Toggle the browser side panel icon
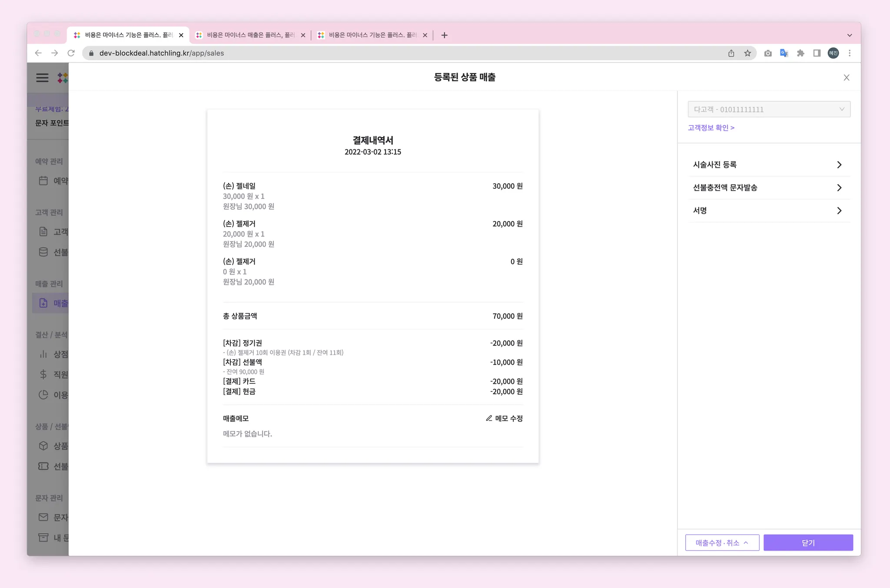 click(817, 53)
